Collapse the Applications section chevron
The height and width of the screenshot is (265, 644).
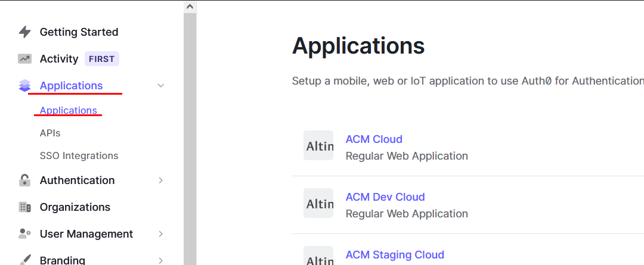[161, 85]
